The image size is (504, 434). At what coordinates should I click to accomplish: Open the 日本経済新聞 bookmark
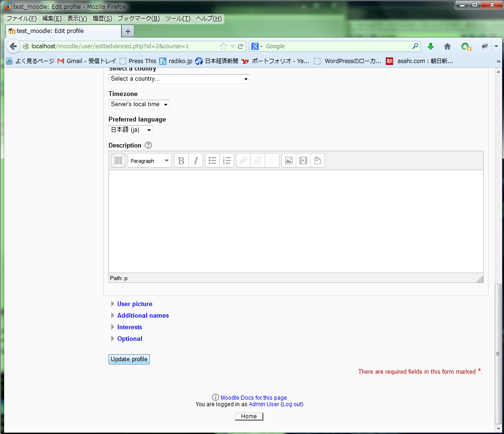pos(217,61)
